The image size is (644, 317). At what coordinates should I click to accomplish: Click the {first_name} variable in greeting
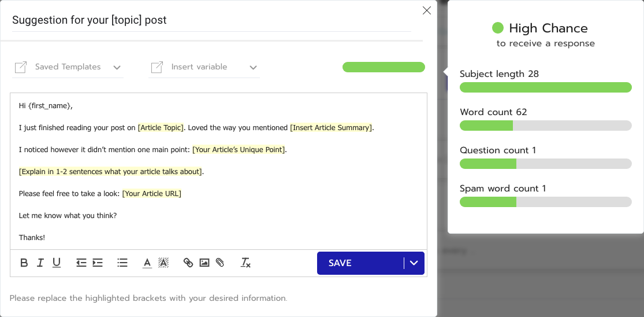pyautogui.click(x=50, y=106)
